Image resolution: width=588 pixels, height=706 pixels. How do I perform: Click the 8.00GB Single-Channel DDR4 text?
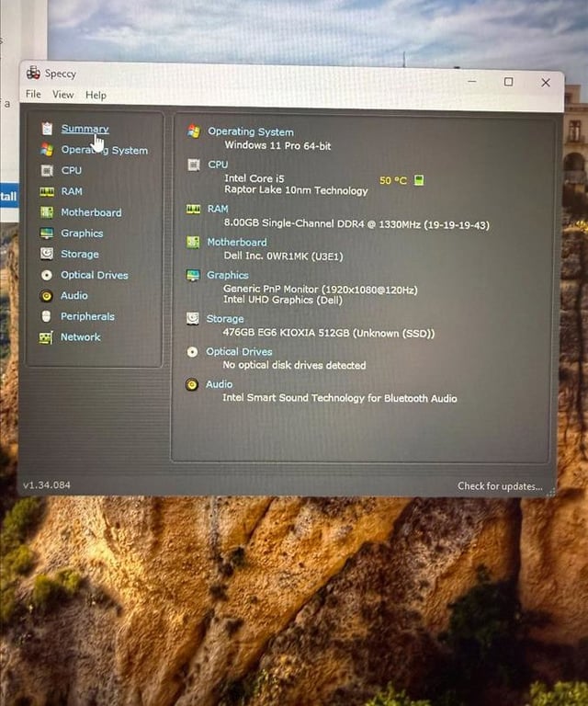(x=356, y=224)
